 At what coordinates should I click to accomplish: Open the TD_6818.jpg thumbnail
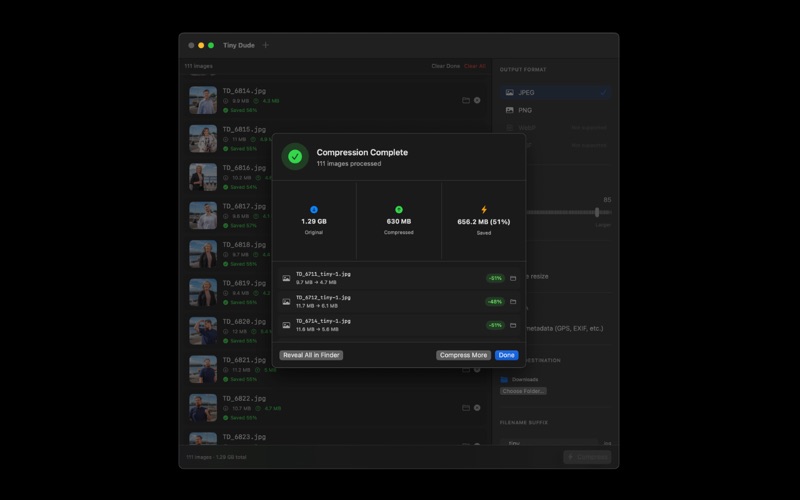[x=203, y=254]
